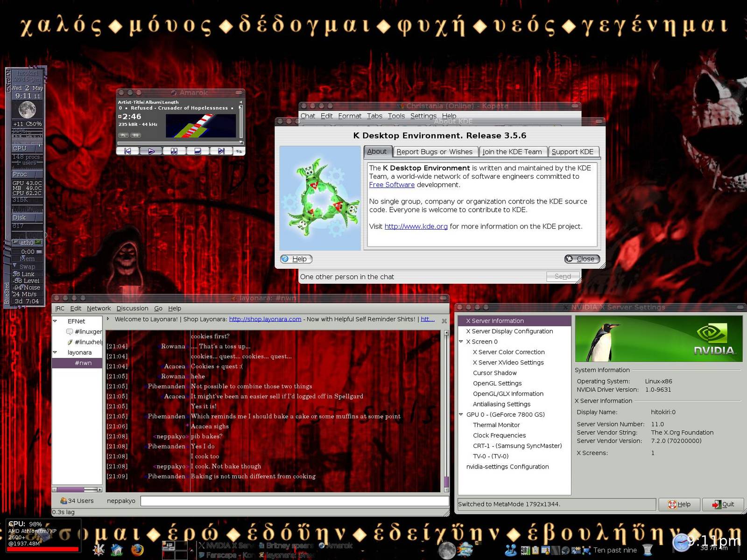747x560 pixels.
Task: Click the mute/speaker icon in Amarok's top corner
Action: [x=240, y=102]
